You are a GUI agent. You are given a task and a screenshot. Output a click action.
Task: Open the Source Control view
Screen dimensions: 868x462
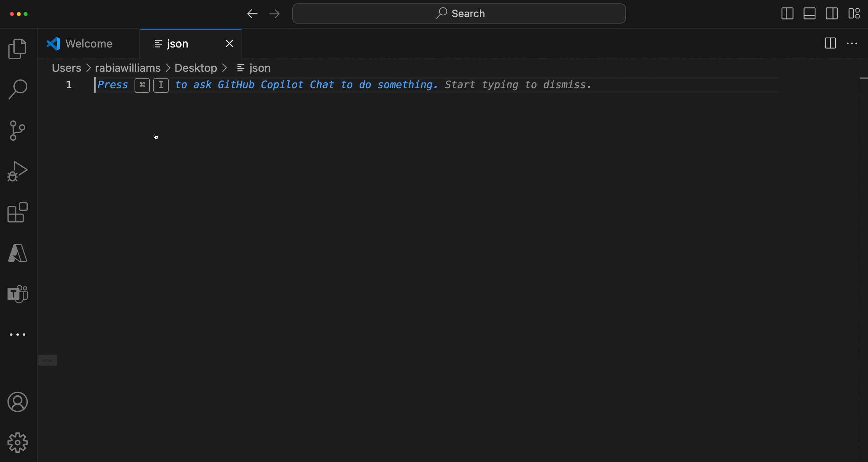tap(17, 131)
